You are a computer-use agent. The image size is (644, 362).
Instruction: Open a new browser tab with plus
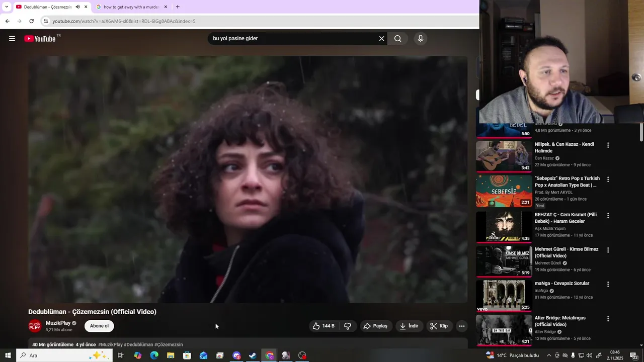click(178, 7)
